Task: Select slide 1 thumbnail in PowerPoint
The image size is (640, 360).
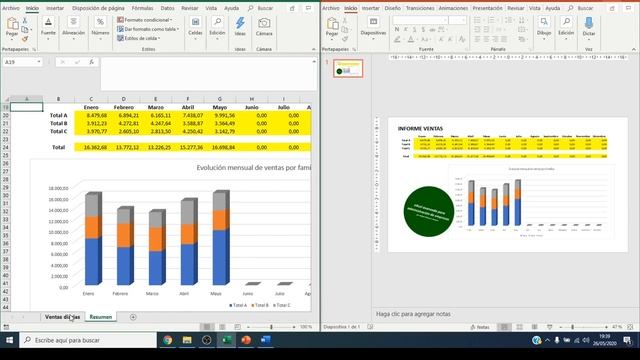Action: 348,68
